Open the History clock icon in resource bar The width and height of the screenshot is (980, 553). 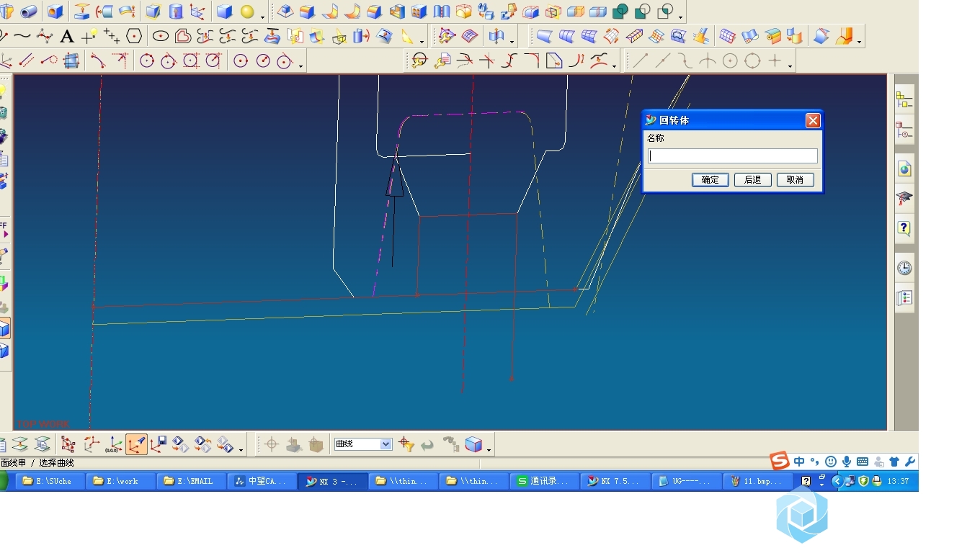pyautogui.click(x=904, y=269)
